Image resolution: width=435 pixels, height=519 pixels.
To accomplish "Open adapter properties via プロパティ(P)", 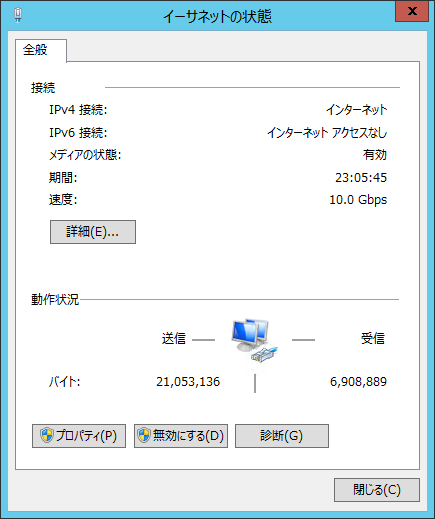I will point(79,436).
